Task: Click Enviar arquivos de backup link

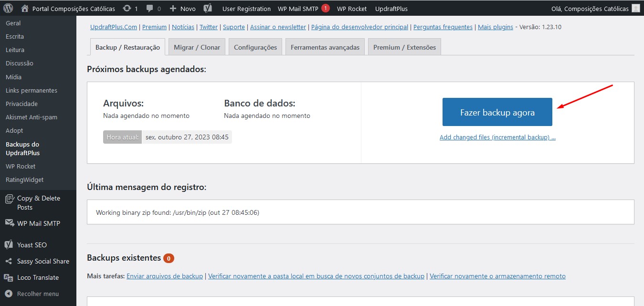Action: 165,276
